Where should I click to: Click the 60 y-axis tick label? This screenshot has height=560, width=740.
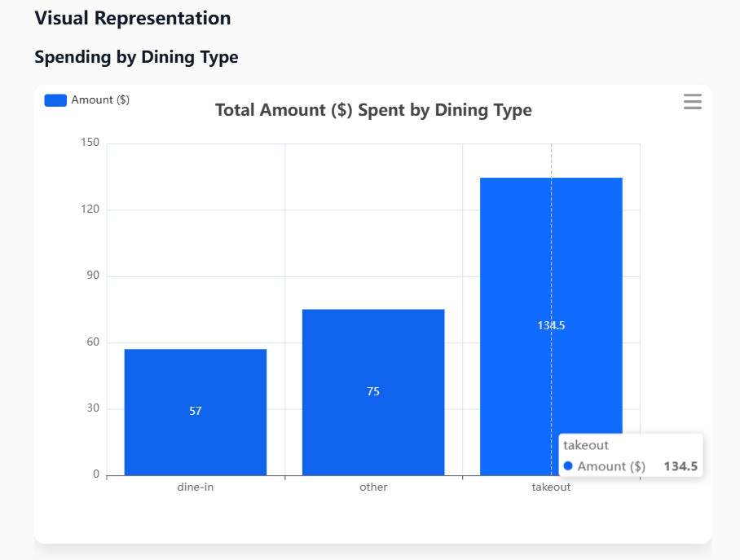click(92, 342)
